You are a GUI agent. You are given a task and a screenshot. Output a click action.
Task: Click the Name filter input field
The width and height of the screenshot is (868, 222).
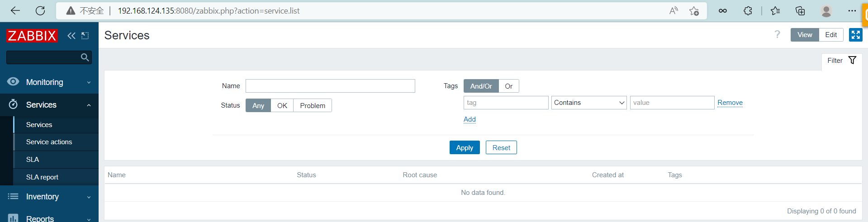coord(330,86)
